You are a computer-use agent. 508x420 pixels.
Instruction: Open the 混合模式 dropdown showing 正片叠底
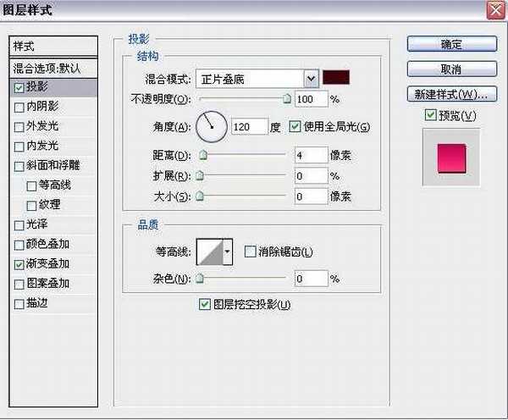point(257,79)
